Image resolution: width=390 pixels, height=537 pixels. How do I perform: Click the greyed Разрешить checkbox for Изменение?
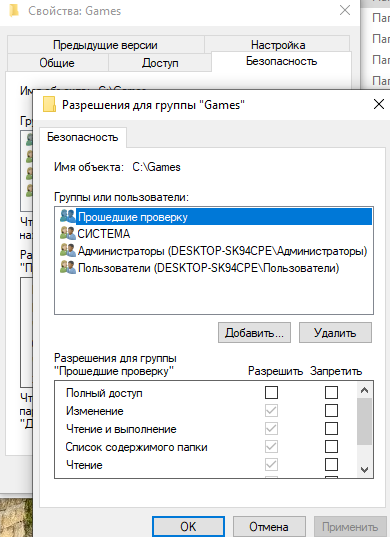click(271, 410)
